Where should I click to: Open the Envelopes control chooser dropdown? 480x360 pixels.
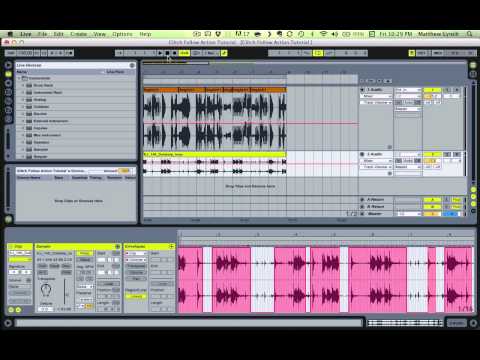click(136, 260)
